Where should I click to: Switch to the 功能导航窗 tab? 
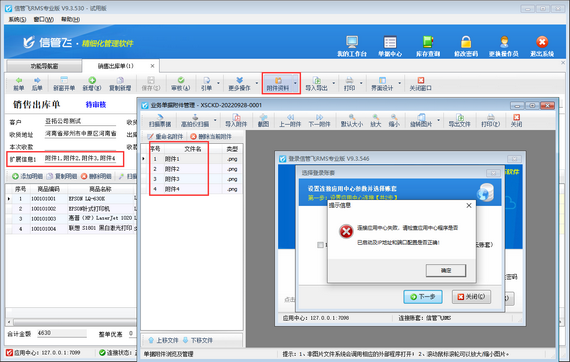pos(44,66)
